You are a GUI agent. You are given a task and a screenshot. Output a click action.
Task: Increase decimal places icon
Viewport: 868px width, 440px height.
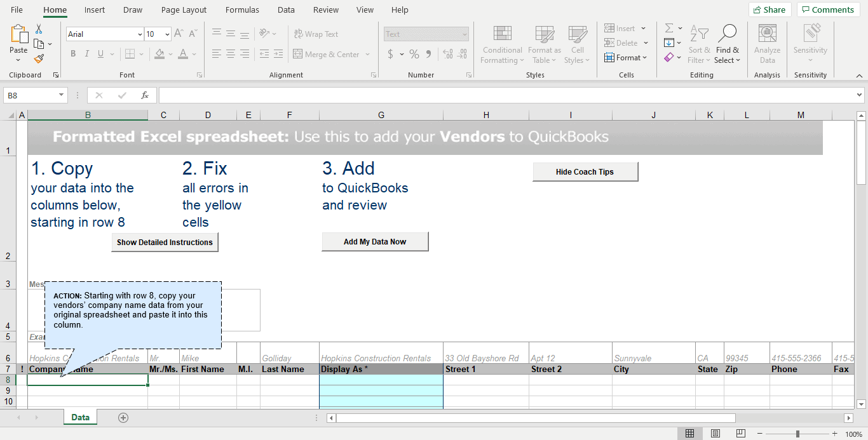click(447, 54)
